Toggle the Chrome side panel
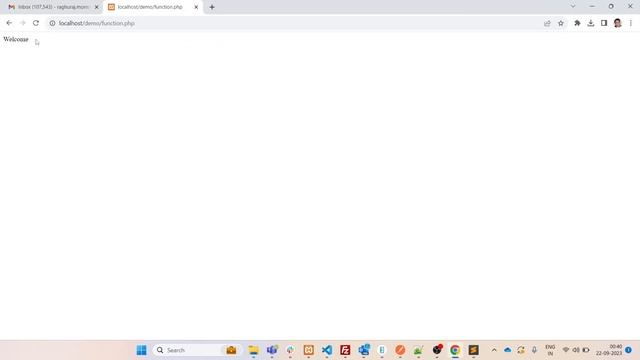 tap(604, 23)
